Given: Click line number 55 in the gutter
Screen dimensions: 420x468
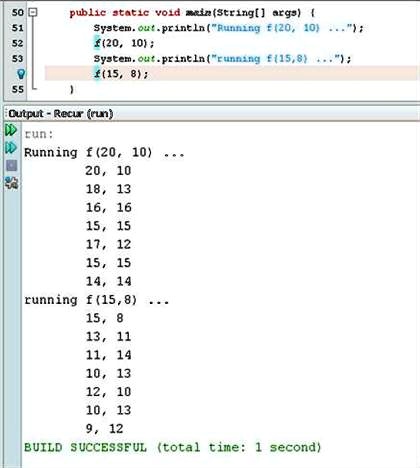Looking at the screenshot, I should coord(18,89).
